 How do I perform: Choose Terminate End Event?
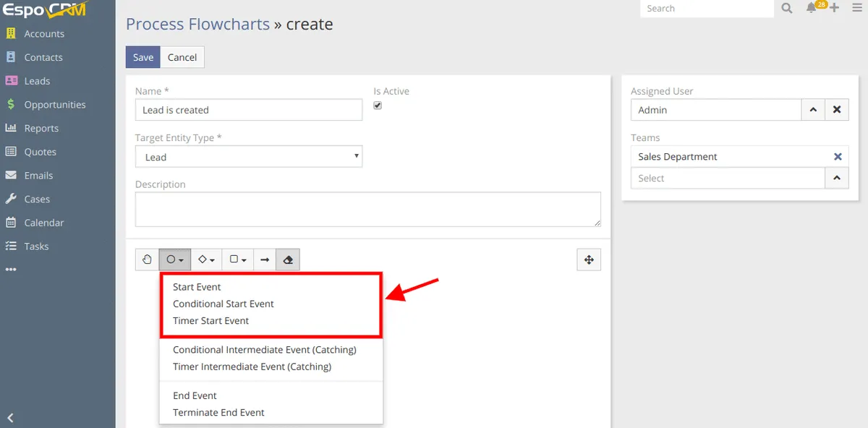218,412
